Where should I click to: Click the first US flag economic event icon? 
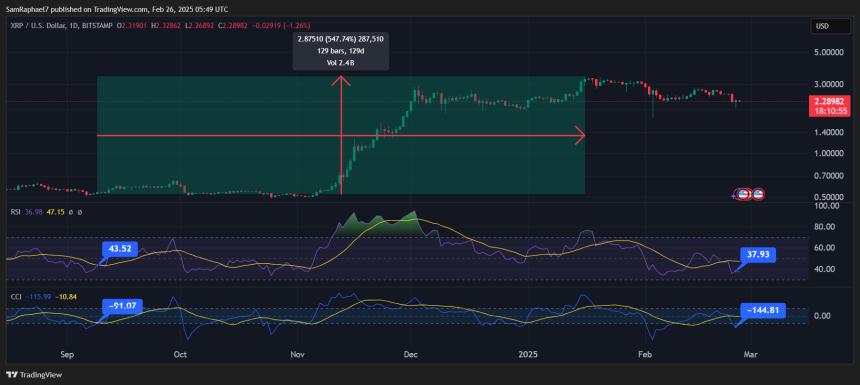(x=743, y=194)
